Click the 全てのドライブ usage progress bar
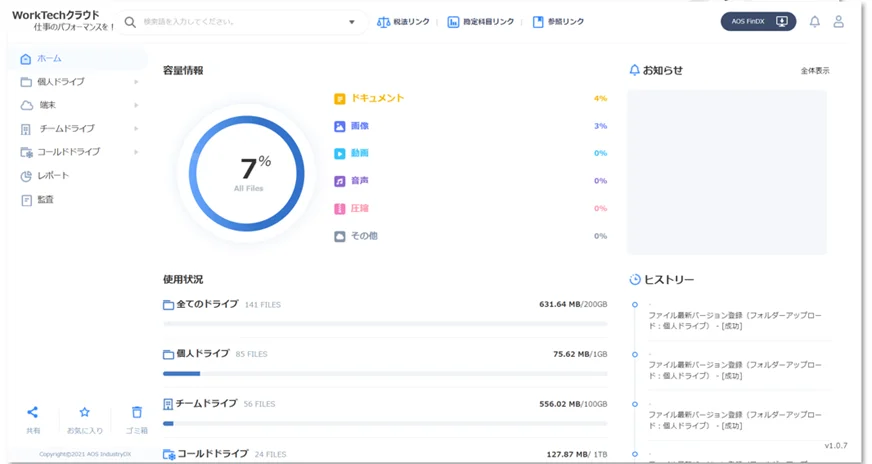This screenshot has height=464, width=872. tap(385, 323)
